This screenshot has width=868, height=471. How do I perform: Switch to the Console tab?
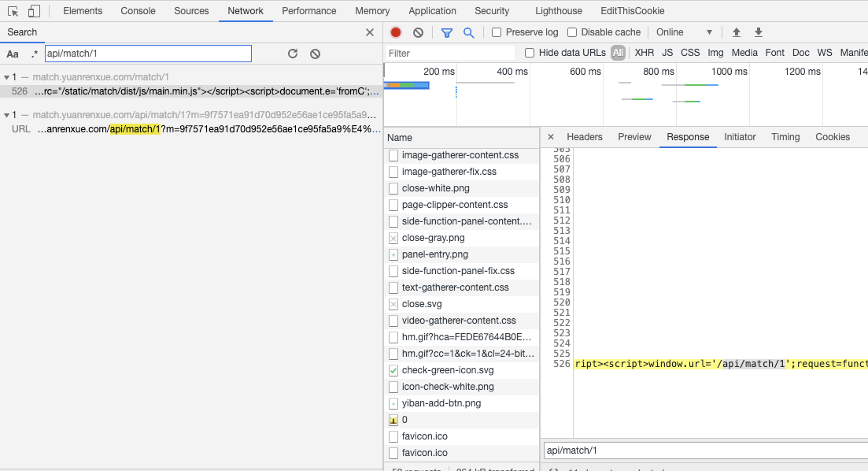tap(138, 10)
